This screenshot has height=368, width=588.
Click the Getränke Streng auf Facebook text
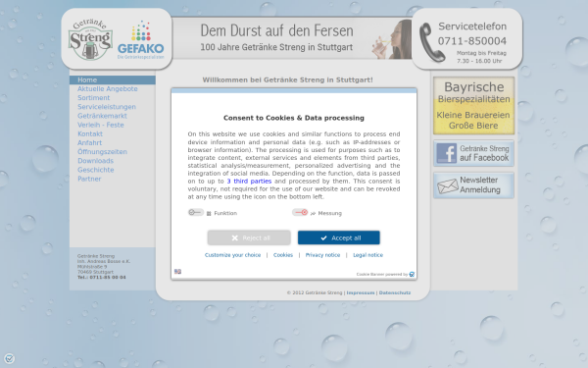(484, 153)
